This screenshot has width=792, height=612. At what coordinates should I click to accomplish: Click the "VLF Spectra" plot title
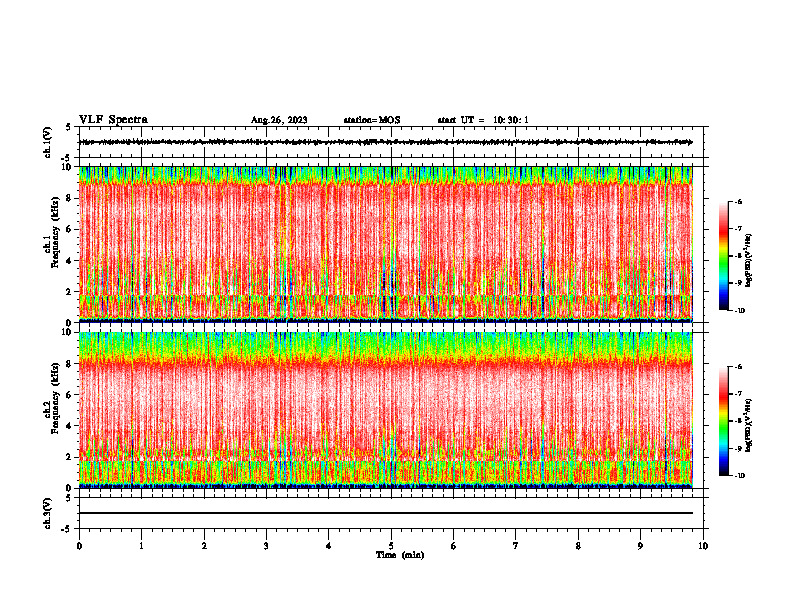(113, 120)
